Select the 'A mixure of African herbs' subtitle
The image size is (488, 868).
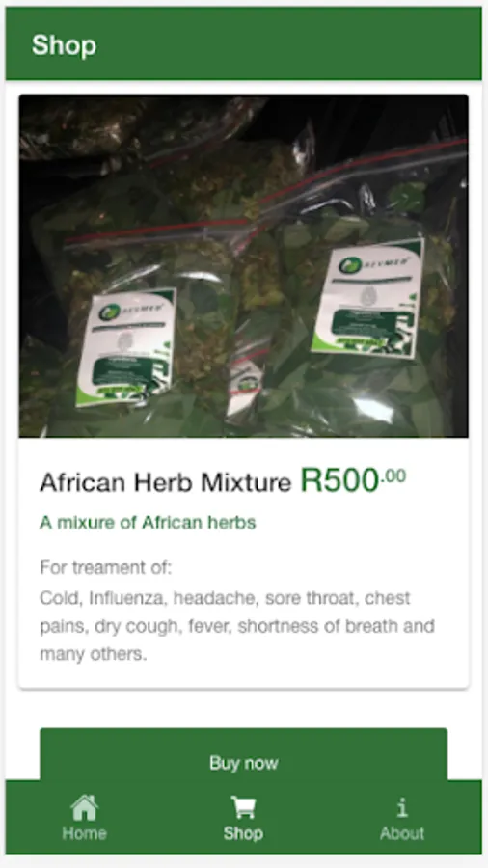[x=148, y=523]
